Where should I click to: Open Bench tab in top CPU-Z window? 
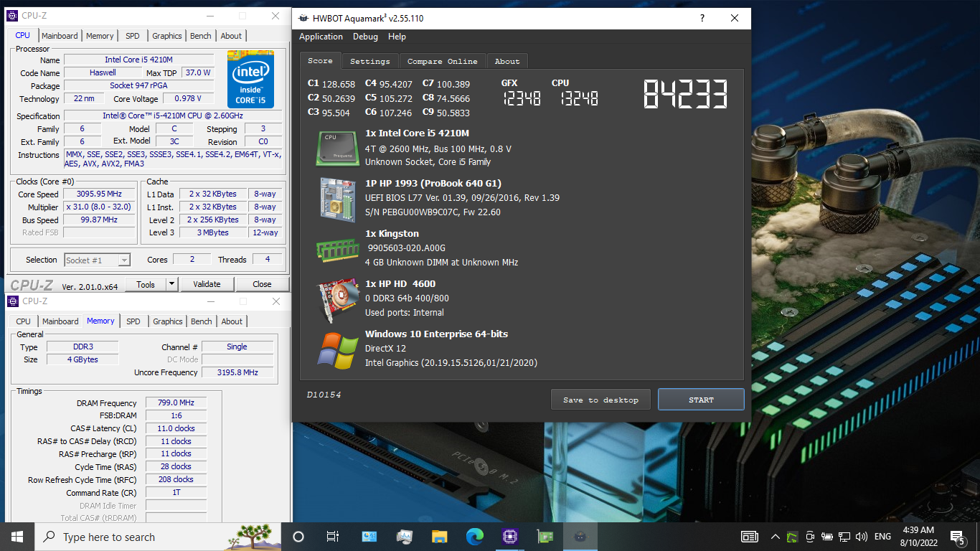(201, 36)
